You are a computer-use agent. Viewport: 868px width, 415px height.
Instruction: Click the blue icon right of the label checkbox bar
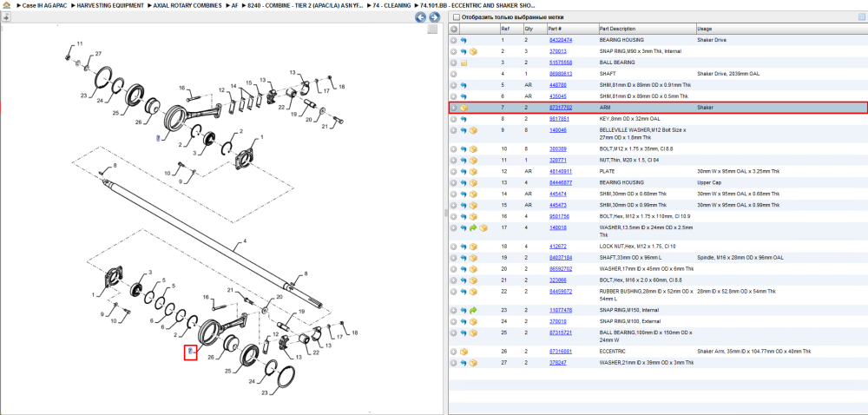pyautogui.click(x=861, y=17)
